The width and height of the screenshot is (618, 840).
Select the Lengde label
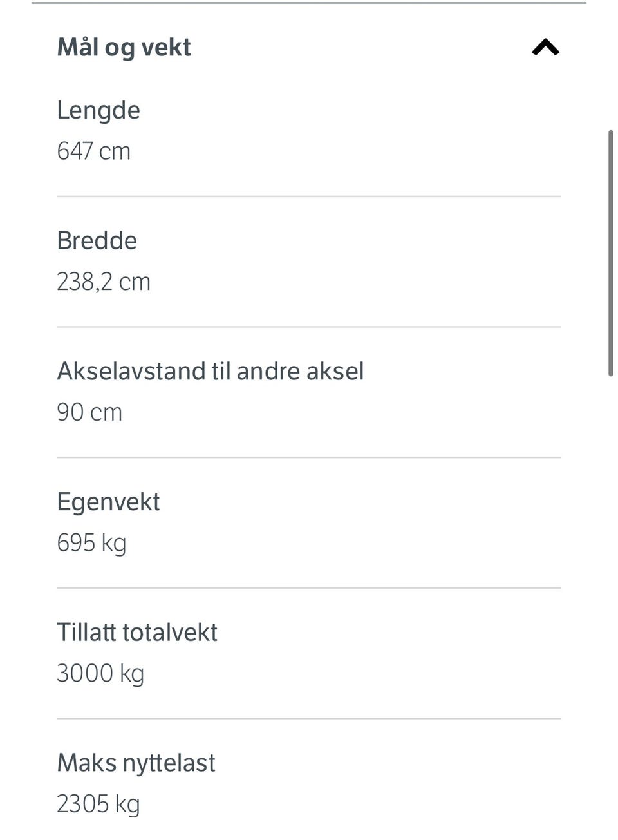(98, 110)
